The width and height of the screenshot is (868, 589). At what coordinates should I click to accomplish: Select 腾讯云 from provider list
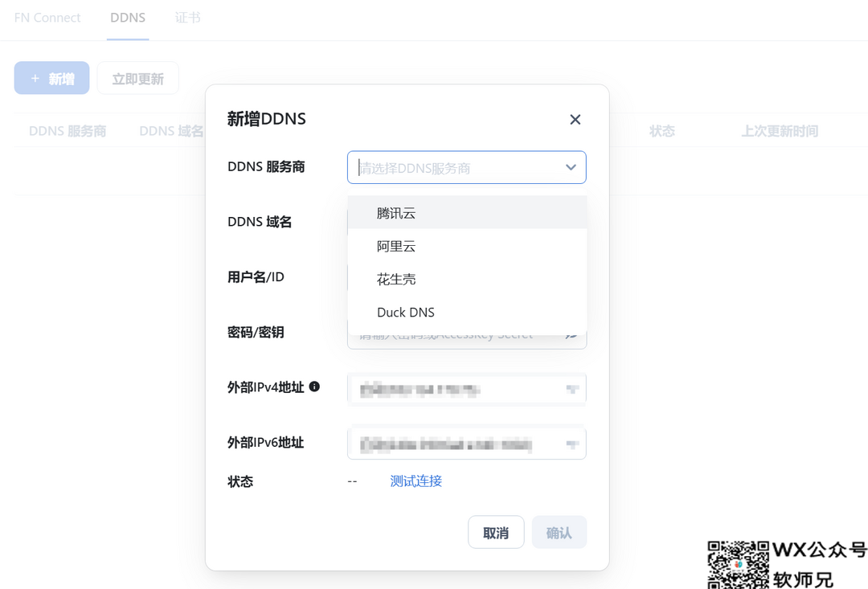point(467,213)
